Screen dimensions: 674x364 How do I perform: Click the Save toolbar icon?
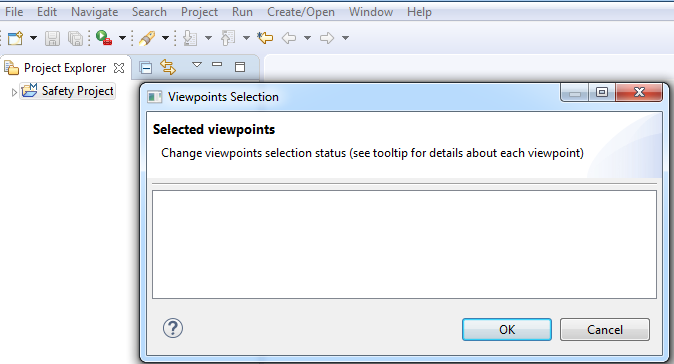(52, 38)
